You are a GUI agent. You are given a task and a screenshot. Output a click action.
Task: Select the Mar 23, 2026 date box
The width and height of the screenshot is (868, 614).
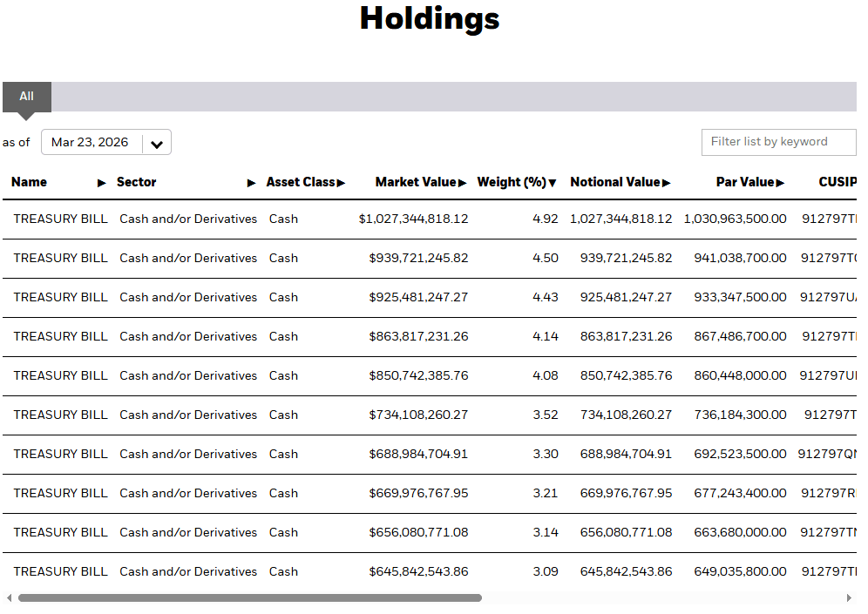coord(90,143)
